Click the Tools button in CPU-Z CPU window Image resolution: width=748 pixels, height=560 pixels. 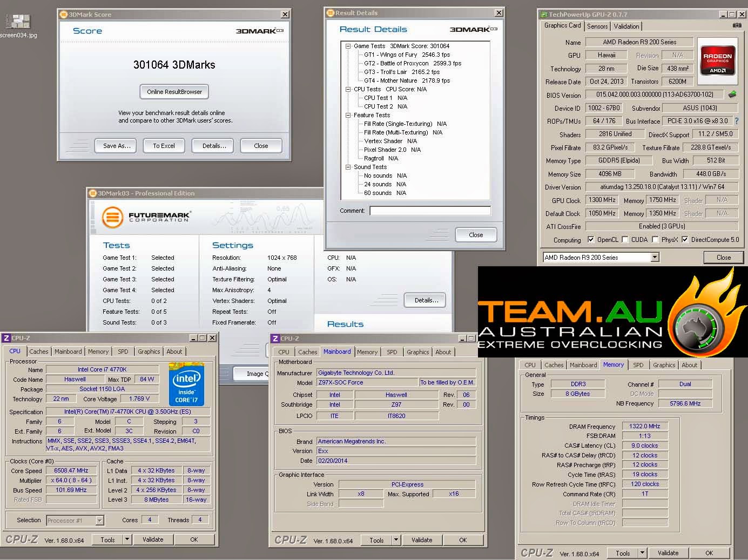point(107,539)
